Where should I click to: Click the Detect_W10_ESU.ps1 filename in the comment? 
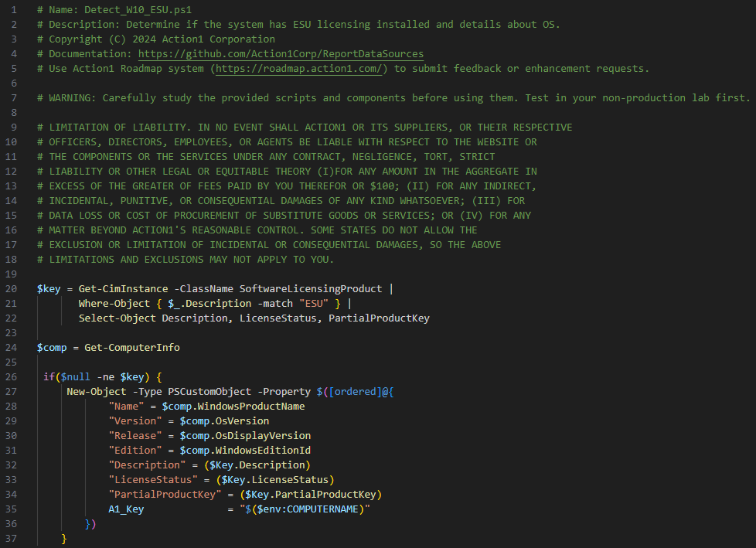pos(127,10)
